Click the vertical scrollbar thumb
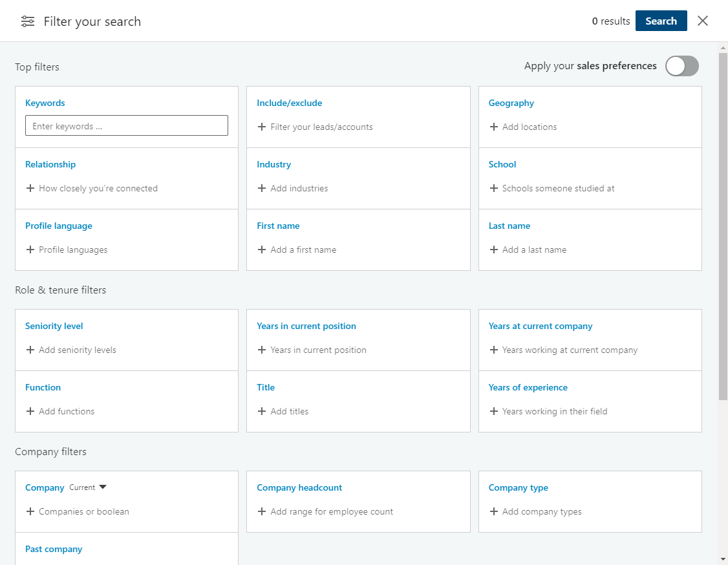The width and height of the screenshot is (728, 565). coord(723,226)
